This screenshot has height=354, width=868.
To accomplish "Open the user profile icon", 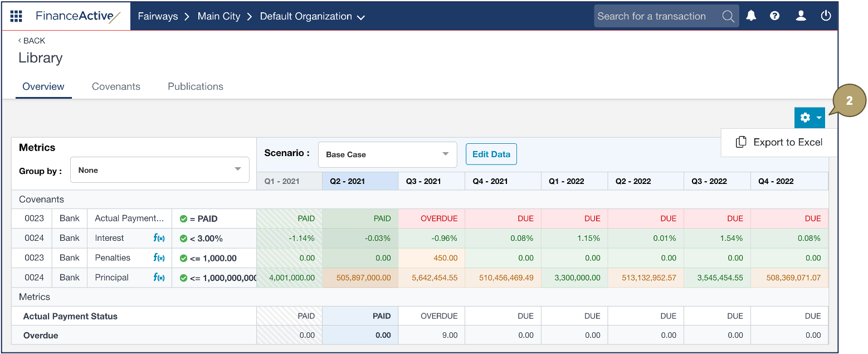I will point(801,16).
